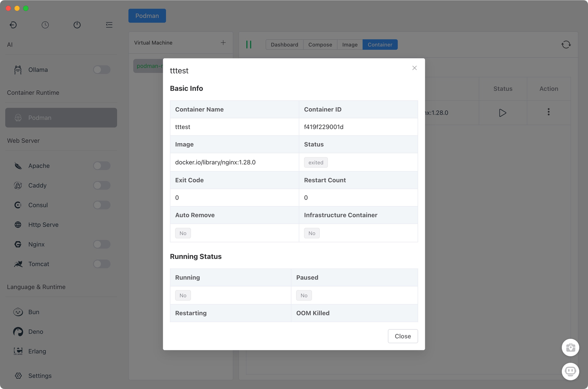Click the back arrow icon in sidebar

click(13, 25)
